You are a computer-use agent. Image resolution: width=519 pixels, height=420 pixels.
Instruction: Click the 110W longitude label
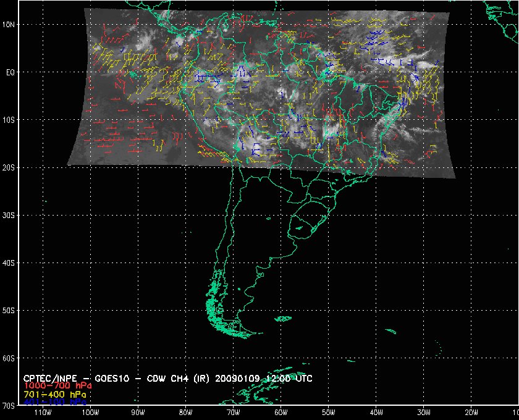click(43, 413)
